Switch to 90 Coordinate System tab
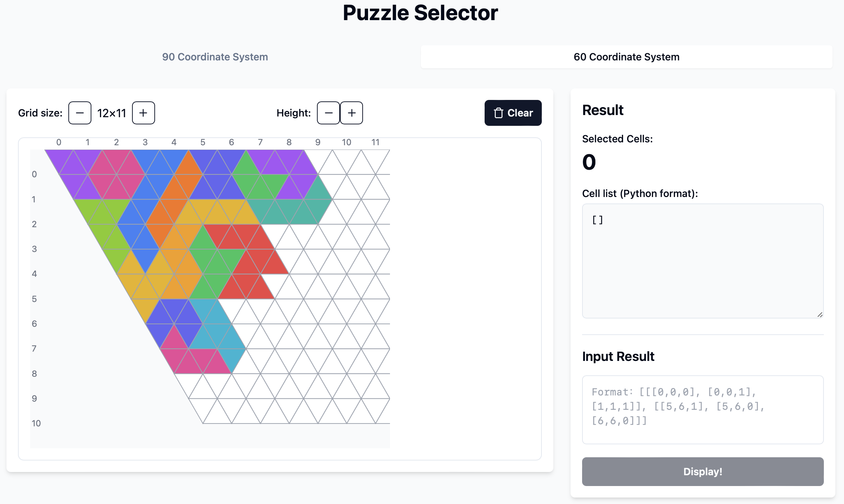 click(215, 57)
